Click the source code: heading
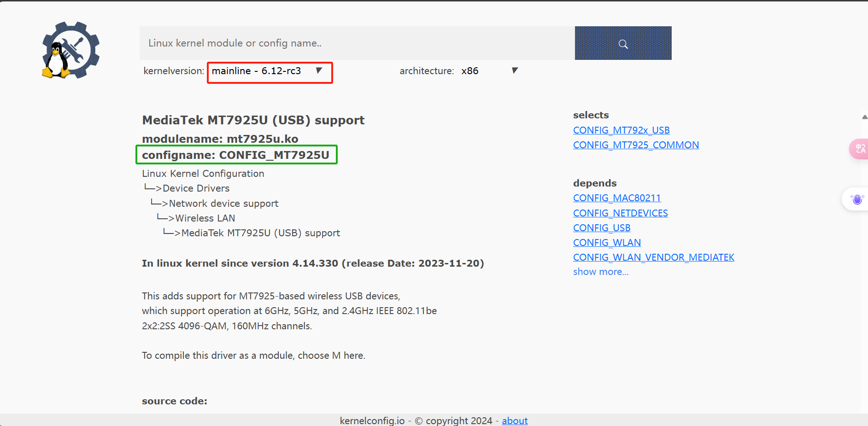 coord(175,401)
